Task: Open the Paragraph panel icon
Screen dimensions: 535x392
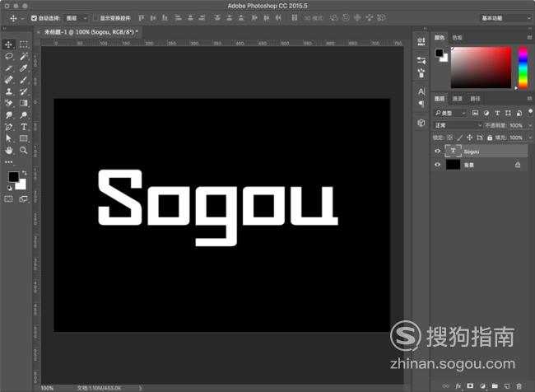Action: point(421,104)
